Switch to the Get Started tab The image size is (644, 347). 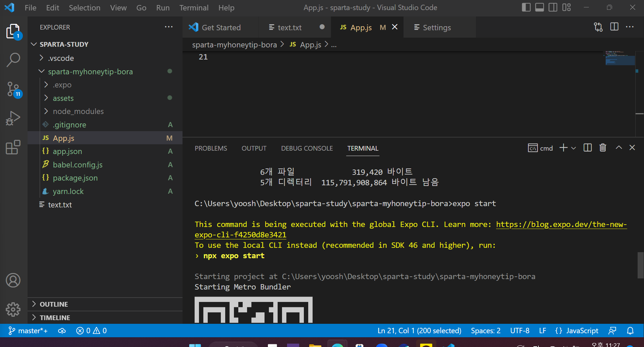point(220,27)
